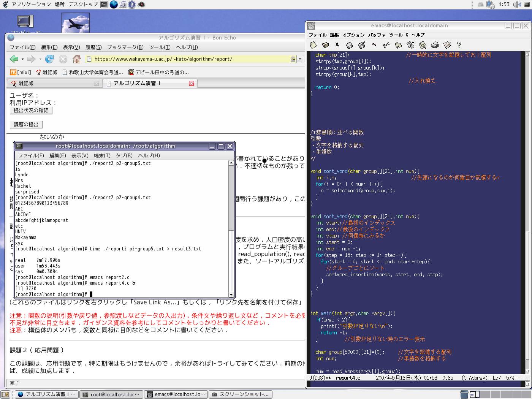The height and width of the screenshot is (399, 532).
Task: Click the home icon in browser toolbar
Action: pyautogui.click(x=77, y=59)
